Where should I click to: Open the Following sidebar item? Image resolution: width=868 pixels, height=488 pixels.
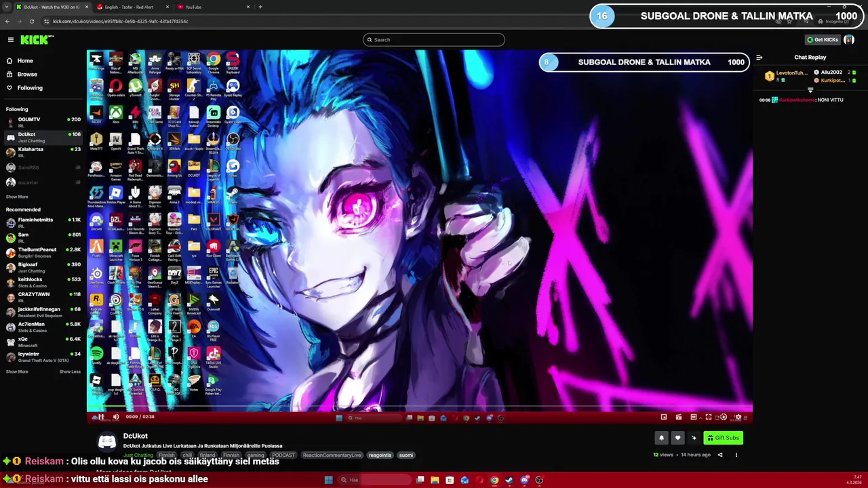click(x=30, y=88)
